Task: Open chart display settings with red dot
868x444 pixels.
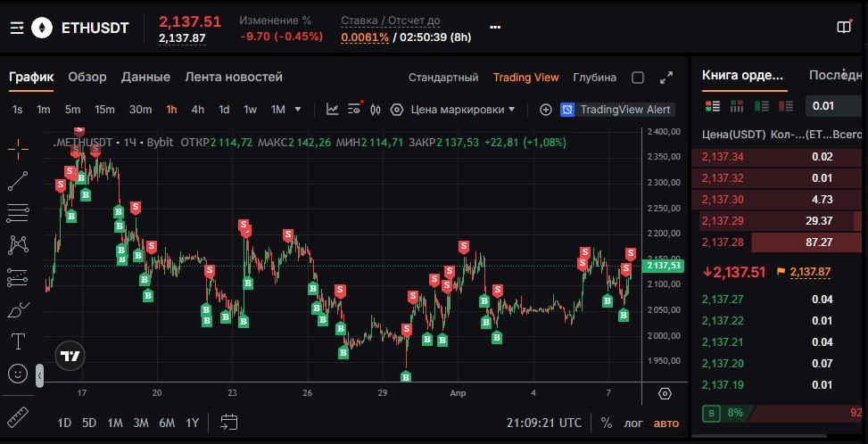Action: (x=355, y=109)
